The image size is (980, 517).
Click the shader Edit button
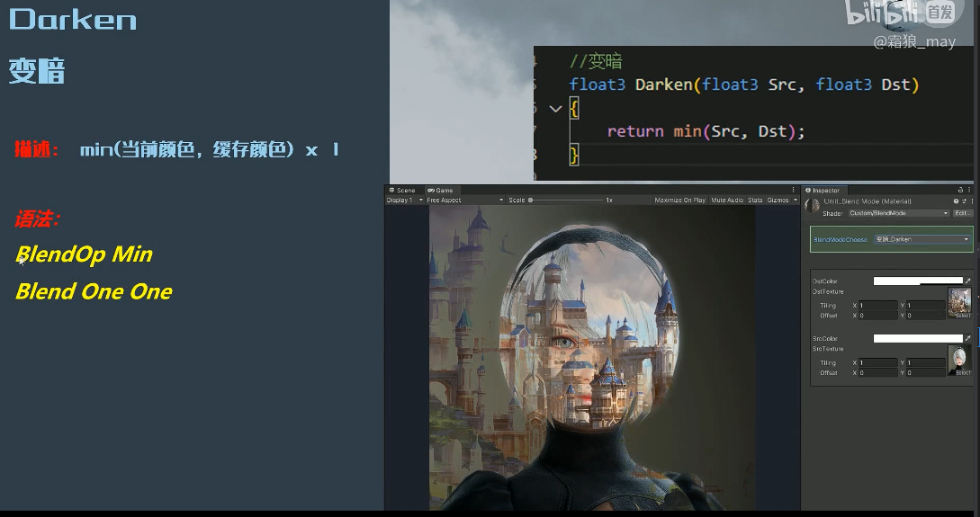963,213
